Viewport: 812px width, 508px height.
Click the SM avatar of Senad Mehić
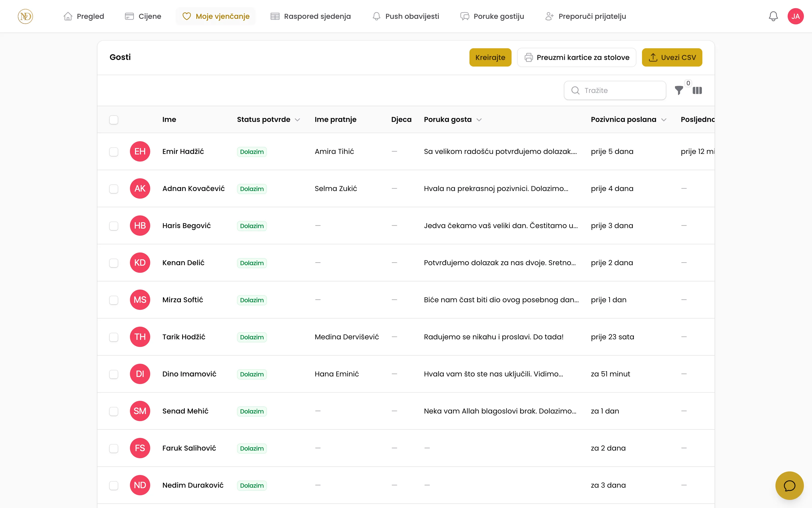140,411
